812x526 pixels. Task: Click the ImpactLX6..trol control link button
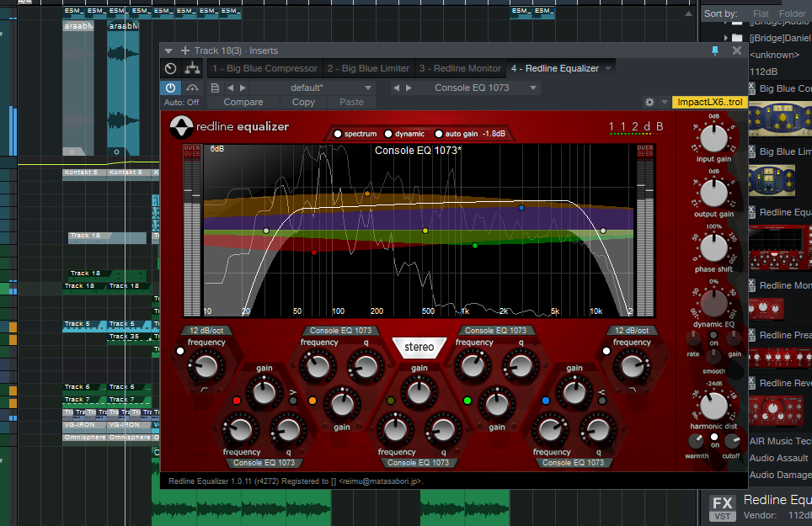click(709, 103)
